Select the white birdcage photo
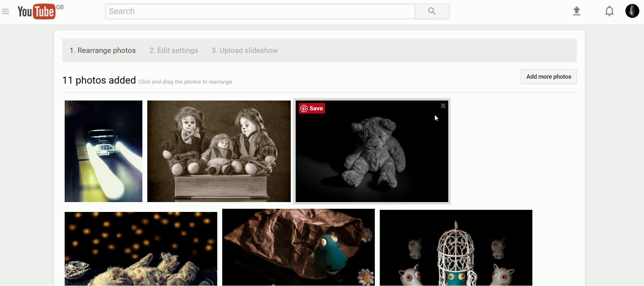The width and height of the screenshot is (644, 286). [x=456, y=248]
